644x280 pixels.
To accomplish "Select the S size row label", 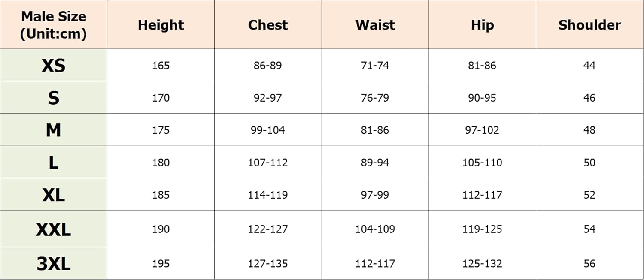I will coord(54,98).
